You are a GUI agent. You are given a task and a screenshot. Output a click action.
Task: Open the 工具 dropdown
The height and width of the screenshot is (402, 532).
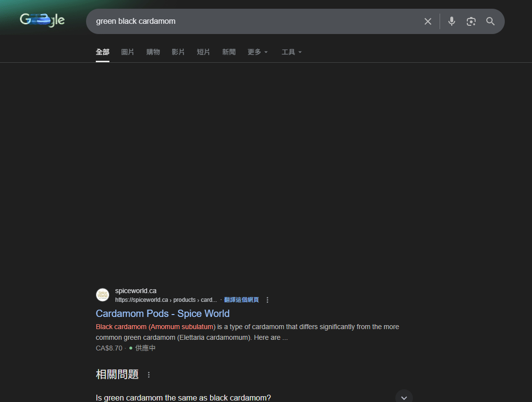291,52
